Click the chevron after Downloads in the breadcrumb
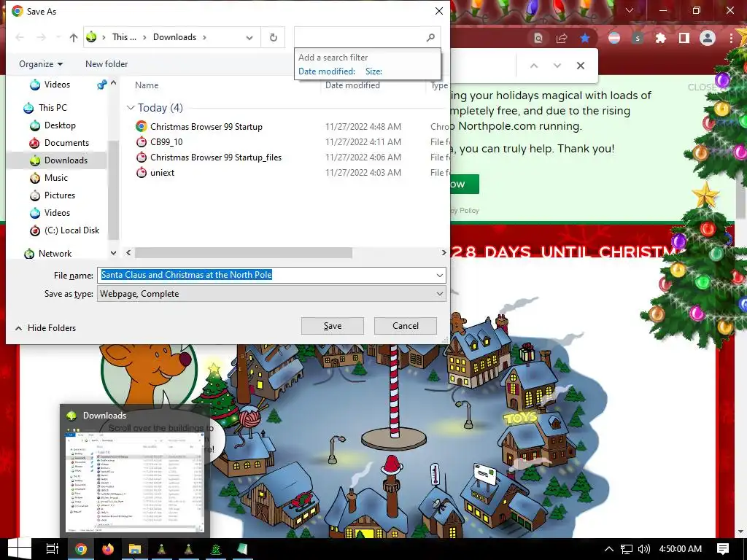The image size is (747, 560). pyautogui.click(x=204, y=37)
